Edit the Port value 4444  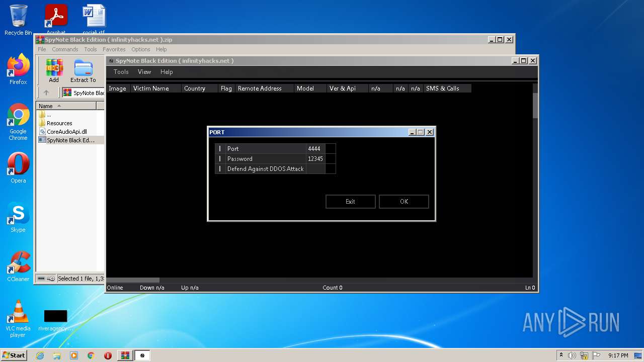[x=315, y=149]
